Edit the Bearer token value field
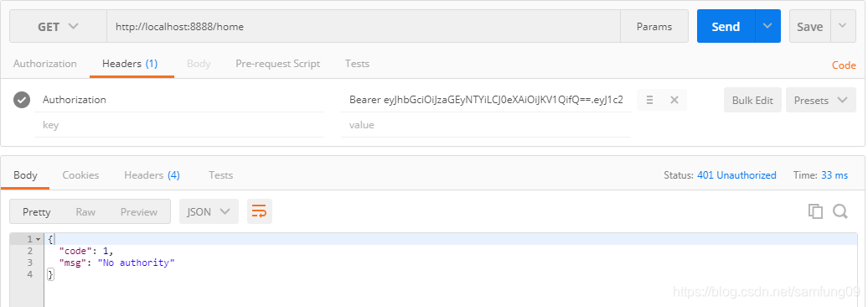The image size is (868, 307). [x=486, y=100]
